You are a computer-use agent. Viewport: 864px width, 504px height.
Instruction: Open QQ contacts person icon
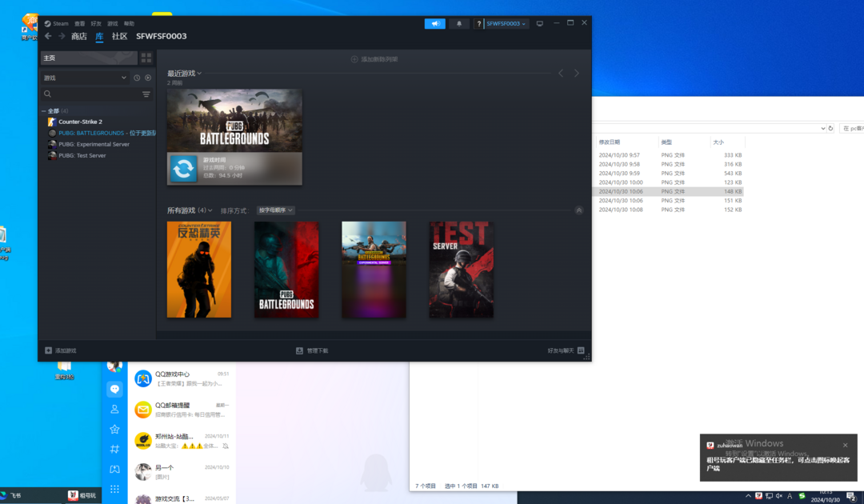coord(114,410)
